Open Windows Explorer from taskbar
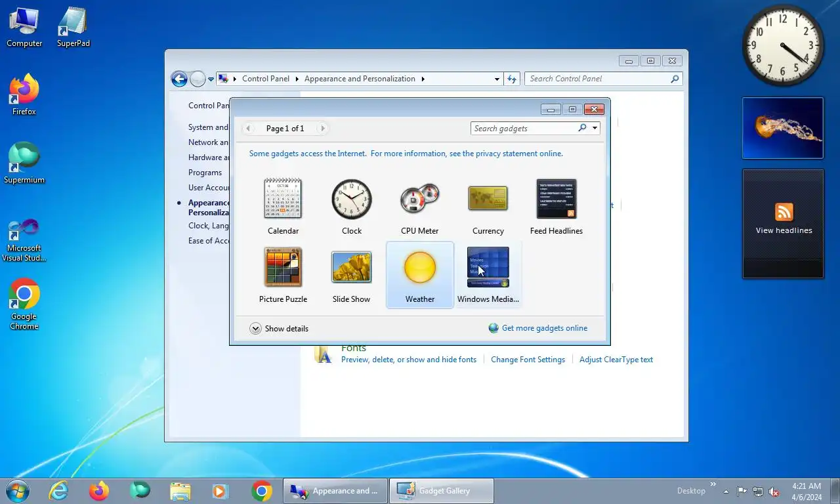The height and width of the screenshot is (504, 840). 180,490
